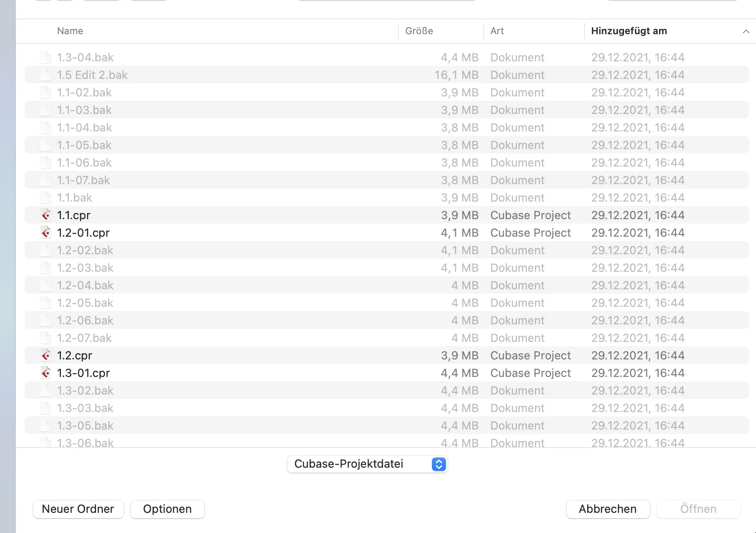Cancel dialog with Abbrechen button
This screenshot has height=533, width=756.
608,509
